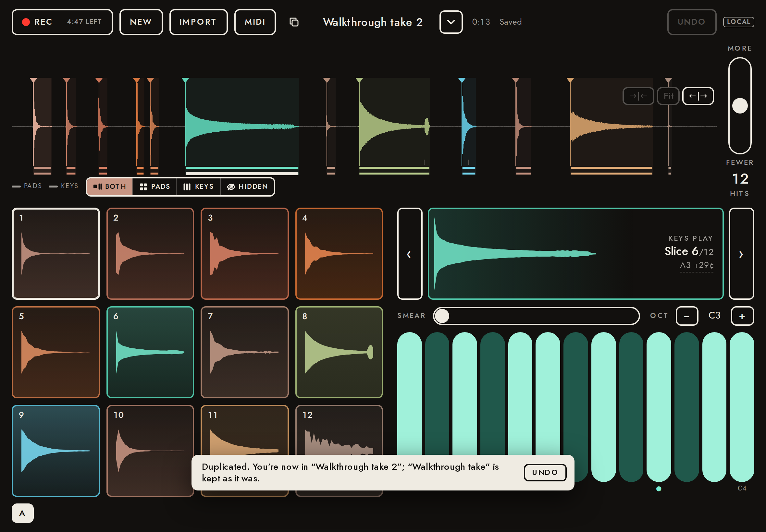766x532 pixels.
Task: Click UNDO in the duplicated notification
Action: [545, 472]
